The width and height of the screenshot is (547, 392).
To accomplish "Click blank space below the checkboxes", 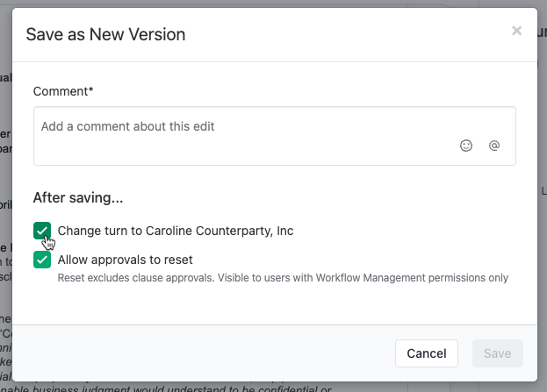I will 275,303.
